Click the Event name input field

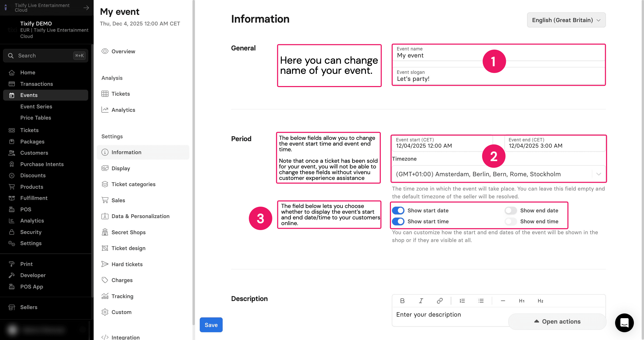pyautogui.click(x=499, y=53)
